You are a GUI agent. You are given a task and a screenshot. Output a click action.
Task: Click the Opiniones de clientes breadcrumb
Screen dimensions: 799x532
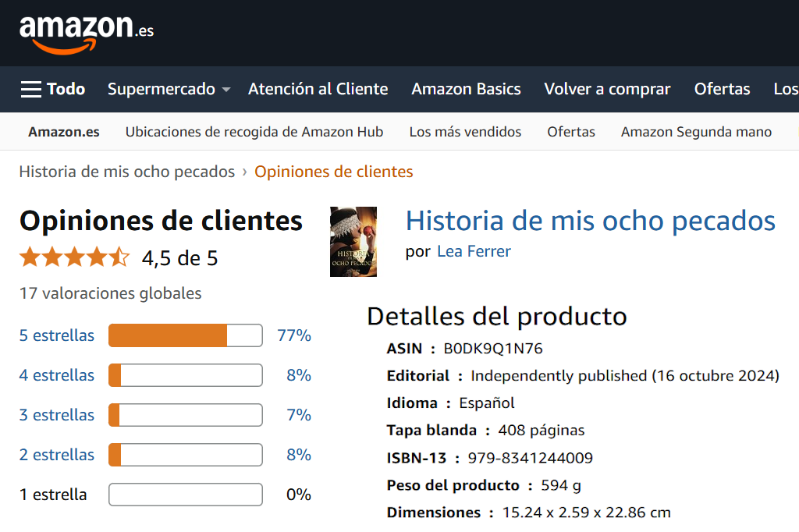[x=334, y=172]
